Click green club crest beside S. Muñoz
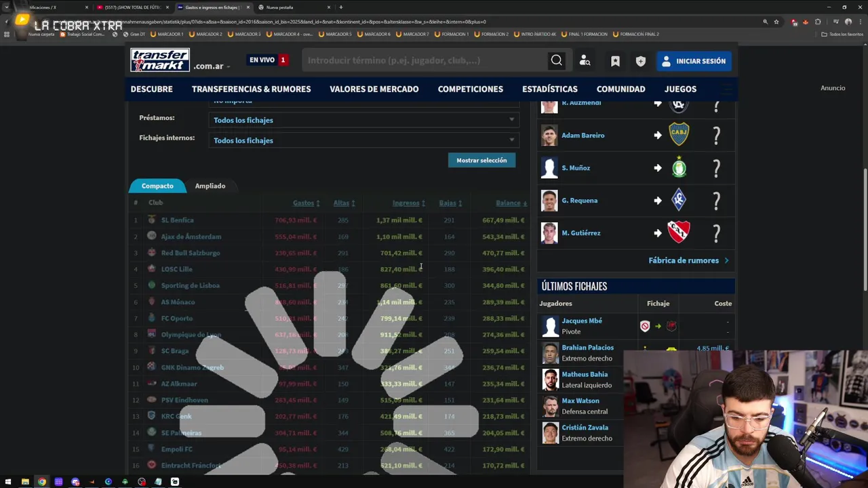The height and width of the screenshot is (488, 868). [x=679, y=167]
